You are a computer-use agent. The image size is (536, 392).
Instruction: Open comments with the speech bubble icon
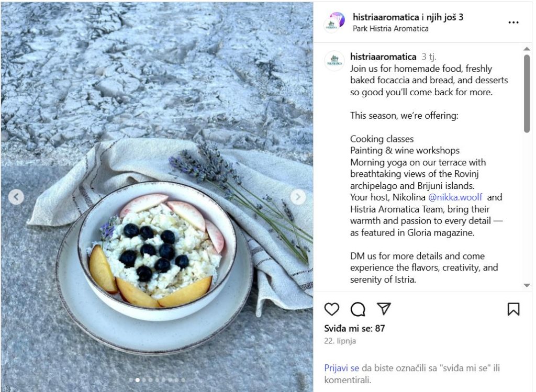tap(358, 309)
